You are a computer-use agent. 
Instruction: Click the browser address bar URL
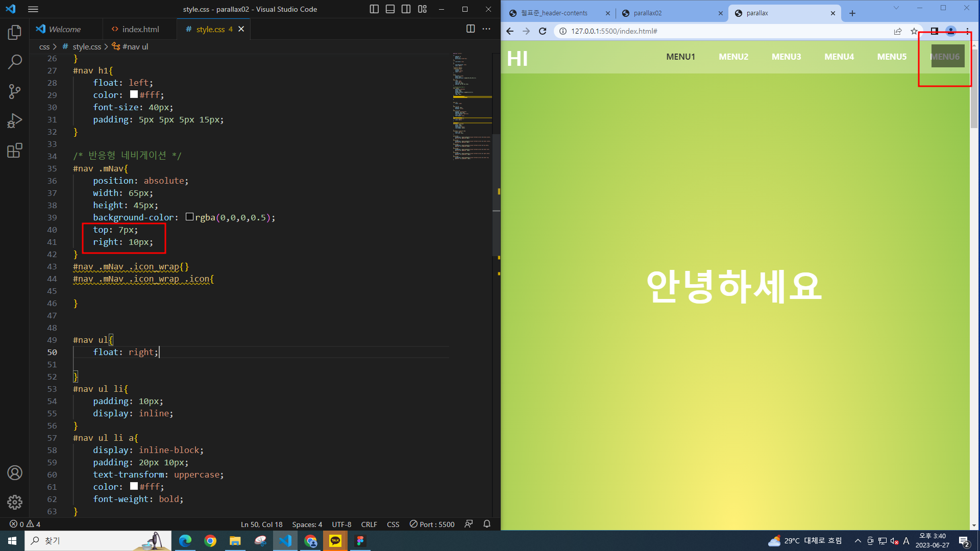coord(614,31)
